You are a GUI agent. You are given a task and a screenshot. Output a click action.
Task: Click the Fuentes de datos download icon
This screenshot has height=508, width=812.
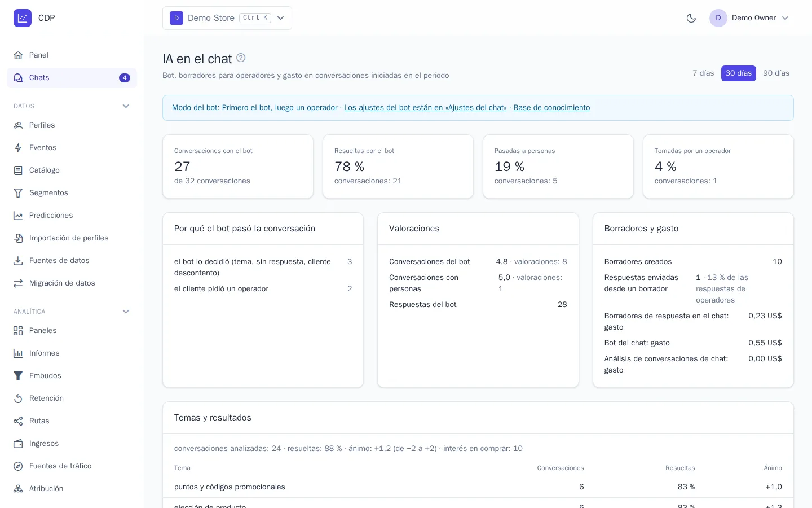18,261
